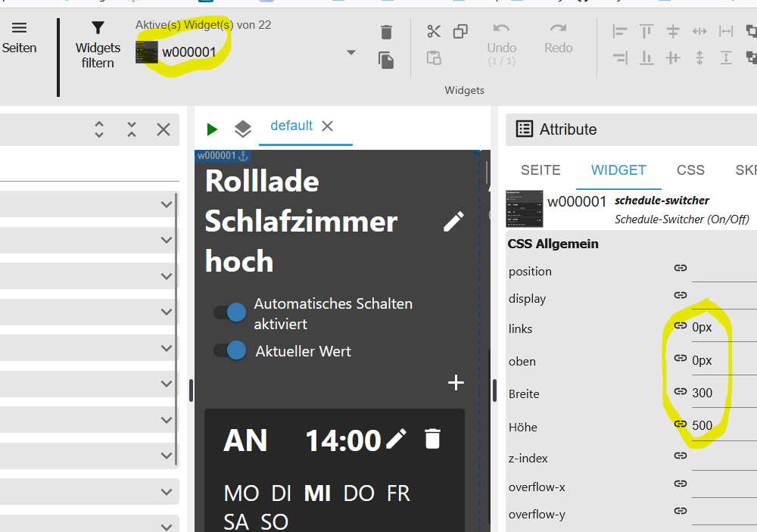Edit the 14:00 time pencil icon
This screenshot has height=532, width=757.
(397, 439)
